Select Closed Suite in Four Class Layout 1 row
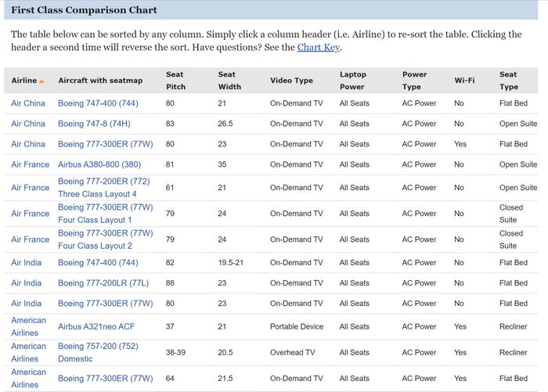The height and width of the screenshot is (392, 548). 511,214
